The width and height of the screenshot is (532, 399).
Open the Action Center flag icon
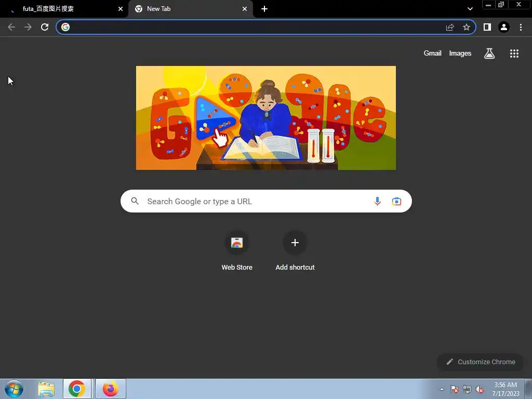tap(455, 389)
